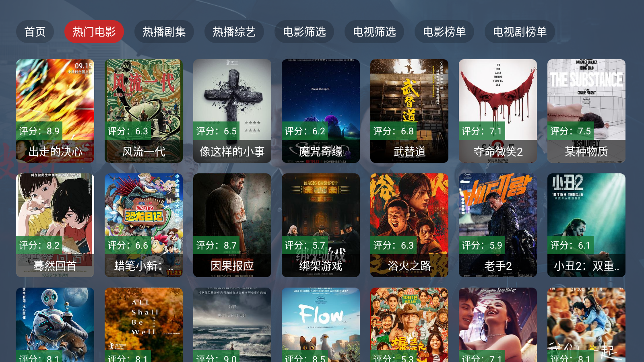
Task: Open 像这样的小事 movie card
Action: [x=232, y=111]
